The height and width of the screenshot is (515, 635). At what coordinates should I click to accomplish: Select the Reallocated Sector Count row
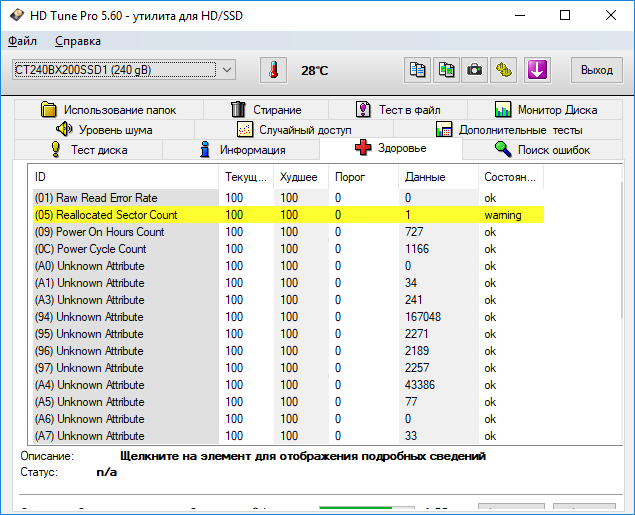106,215
